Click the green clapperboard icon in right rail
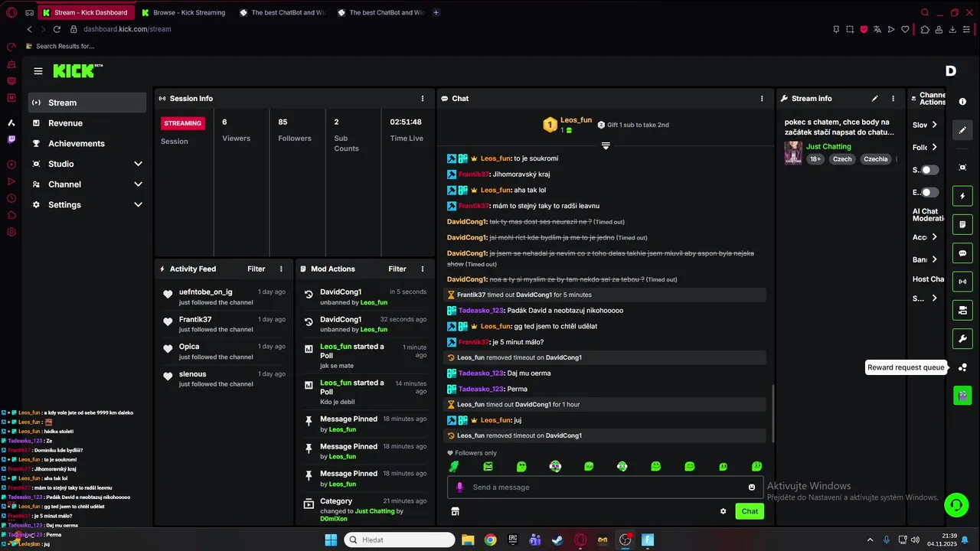This screenshot has height=551, width=980. (x=962, y=395)
